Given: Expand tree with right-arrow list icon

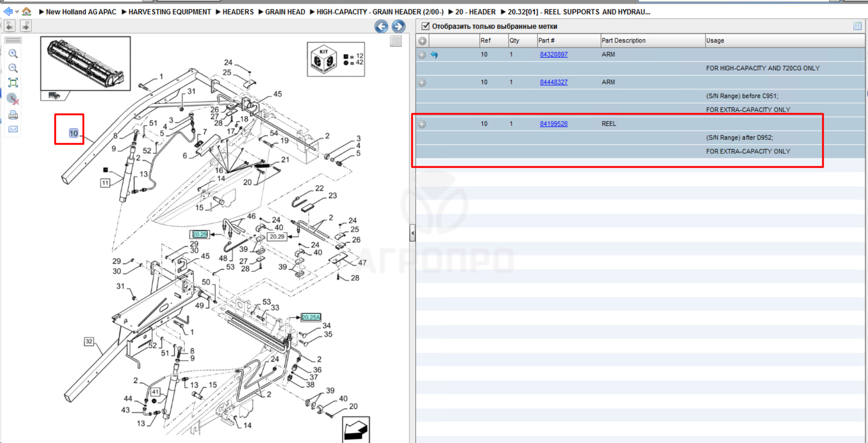Looking at the screenshot, I should (x=26, y=26).
